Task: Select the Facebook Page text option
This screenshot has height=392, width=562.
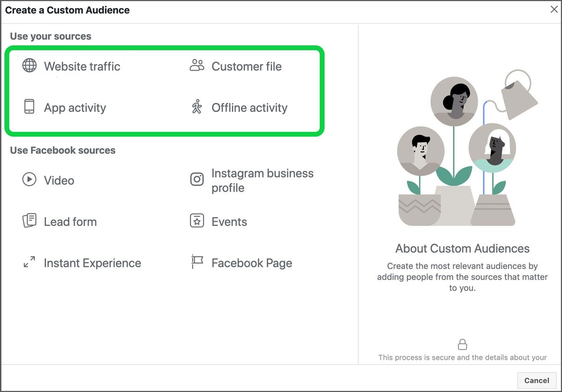Action: [251, 263]
